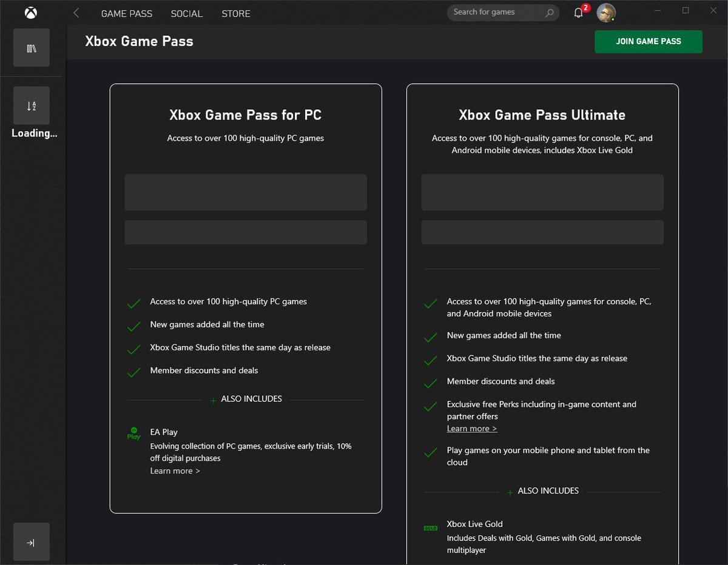The height and width of the screenshot is (565, 728).
Task: Open the My Library sidebar icon
Action: coord(32,47)
